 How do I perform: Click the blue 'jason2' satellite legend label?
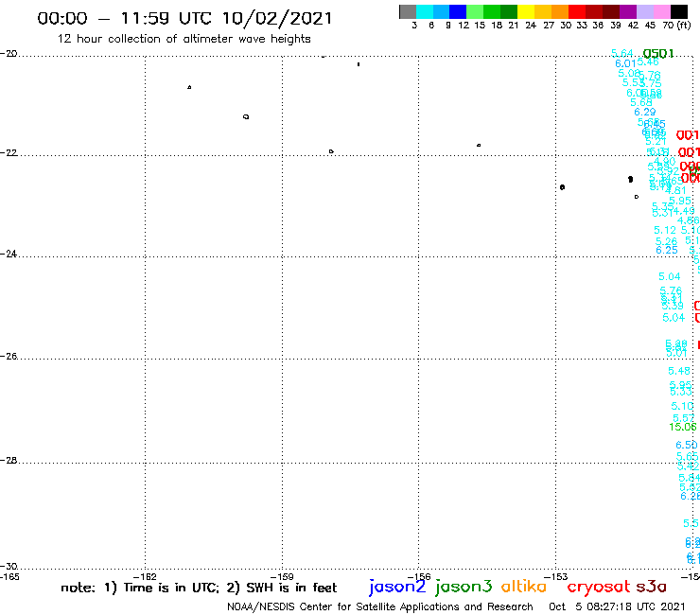(397, 587)
